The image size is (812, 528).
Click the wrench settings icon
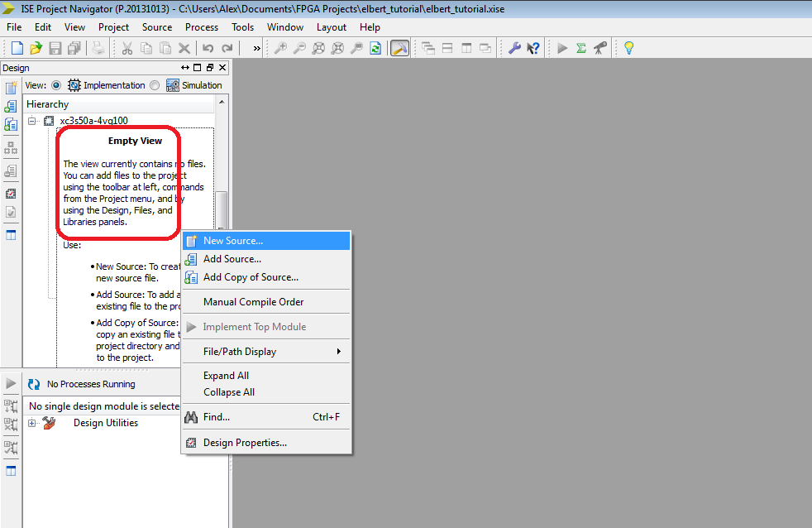click(x=514, y=48)
